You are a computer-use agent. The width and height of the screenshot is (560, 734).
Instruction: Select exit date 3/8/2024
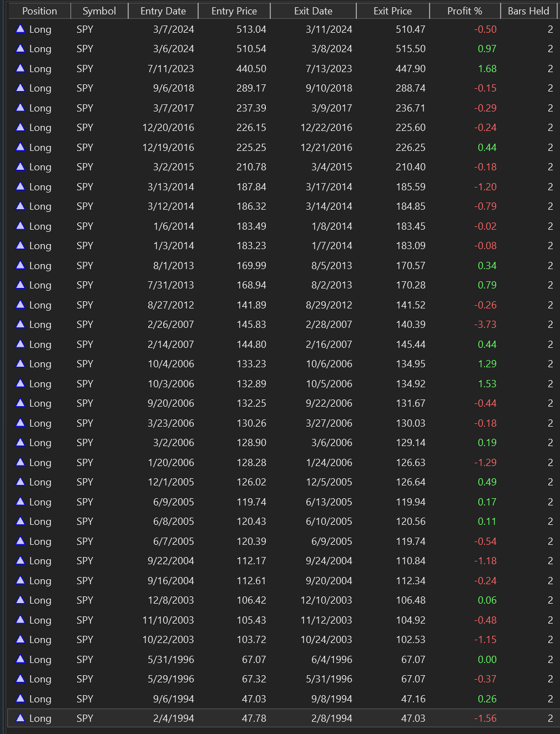pyautogui.click(x=331, y=49)
